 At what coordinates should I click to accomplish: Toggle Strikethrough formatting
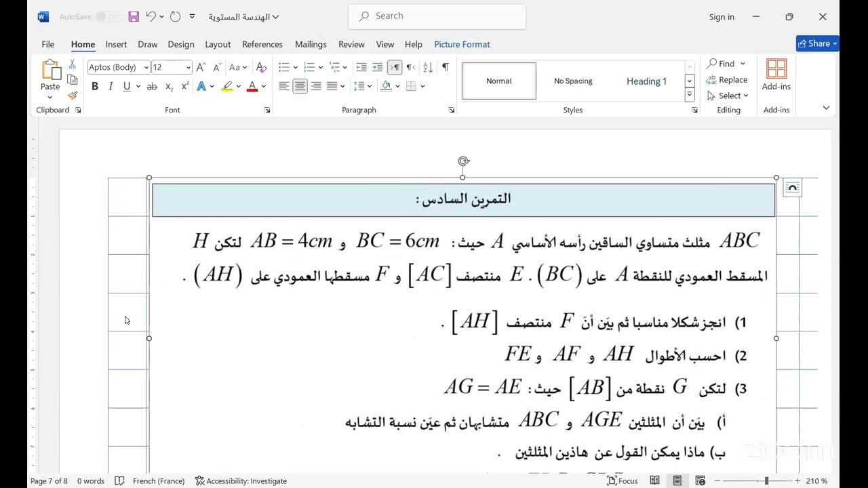click(x=152, y=86)
